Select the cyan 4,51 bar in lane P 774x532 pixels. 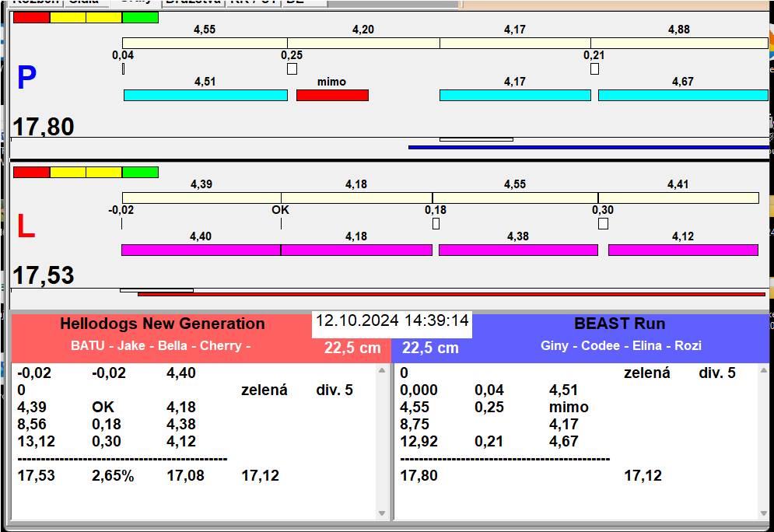pyautogui.click(x=205, y=95)
